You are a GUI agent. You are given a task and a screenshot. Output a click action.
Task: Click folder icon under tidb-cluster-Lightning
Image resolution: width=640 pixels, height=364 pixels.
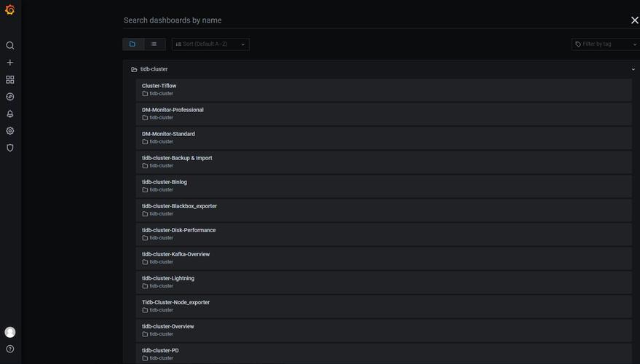(145, 286)
